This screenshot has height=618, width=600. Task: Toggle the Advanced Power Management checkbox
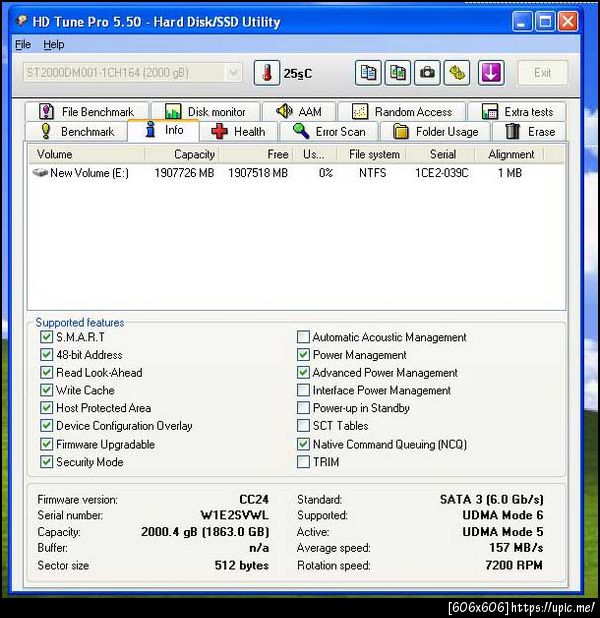coord(303,372)
